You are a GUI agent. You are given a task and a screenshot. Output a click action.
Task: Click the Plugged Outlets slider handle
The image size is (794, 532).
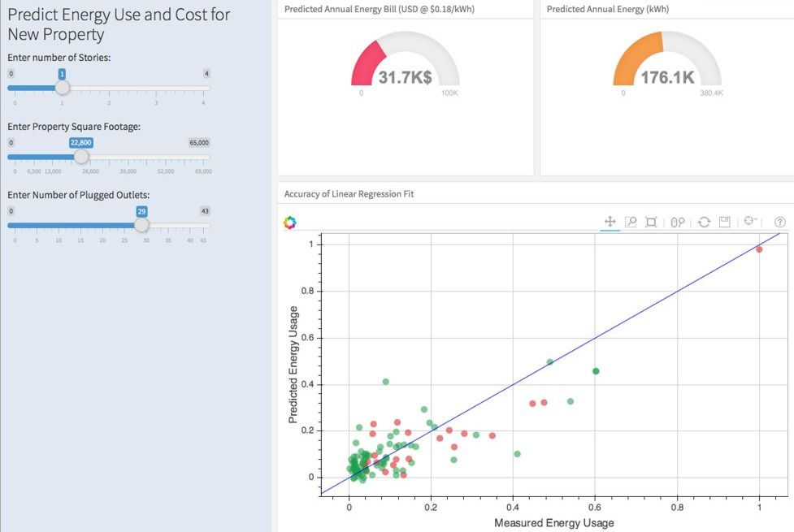[x=141, y=225]
